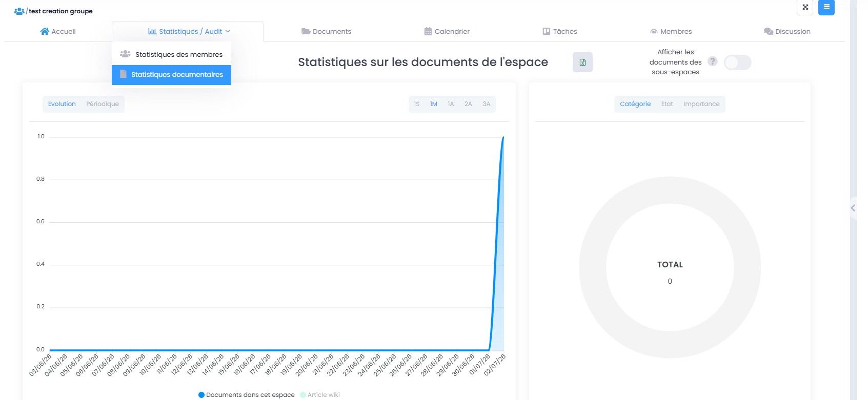Click the Calendrier calendar icon

(428, 31)
